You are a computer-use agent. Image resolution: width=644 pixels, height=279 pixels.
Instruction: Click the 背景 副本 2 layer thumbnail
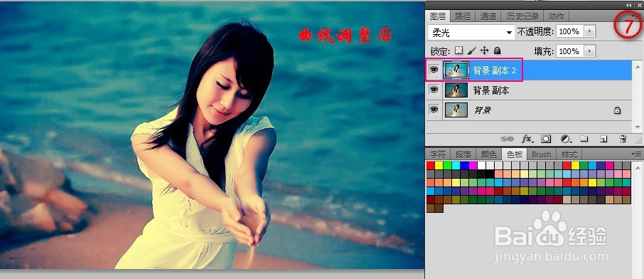click(x=456, y=70)
